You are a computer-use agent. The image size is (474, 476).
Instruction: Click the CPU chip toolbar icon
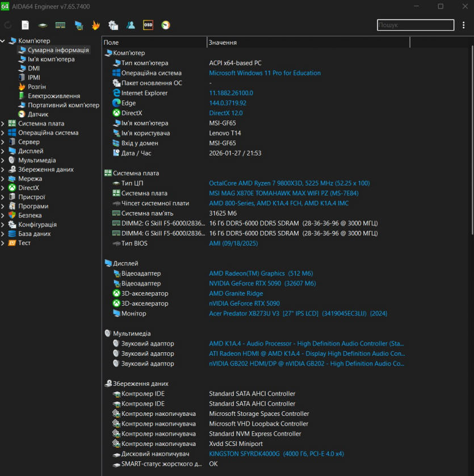point(43,25)
